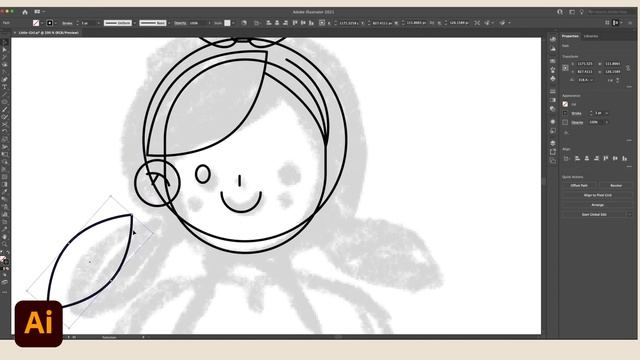Screen dimensions: 640x360
Task: Click Fill swatch in Properties Appearance
Action: pos(565,104)
